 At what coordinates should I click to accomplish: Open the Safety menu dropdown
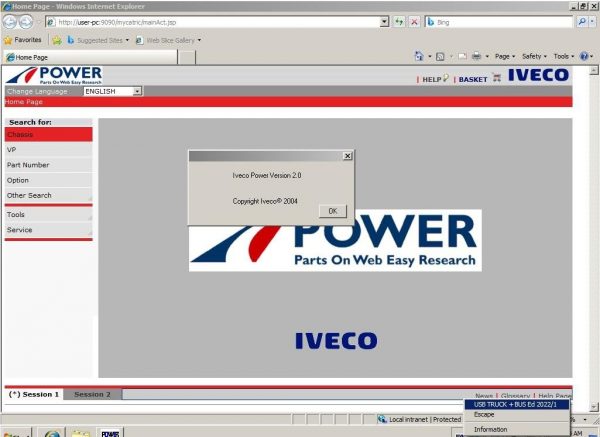(534, 56)
